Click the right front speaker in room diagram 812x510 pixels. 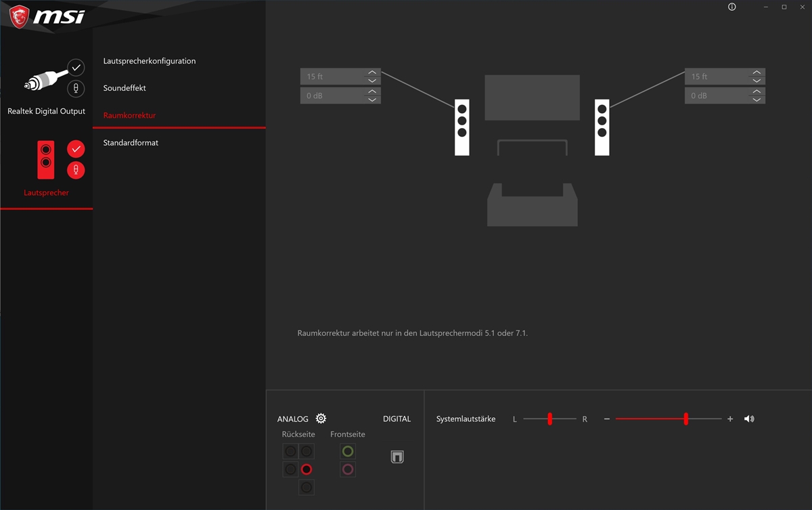602,127
